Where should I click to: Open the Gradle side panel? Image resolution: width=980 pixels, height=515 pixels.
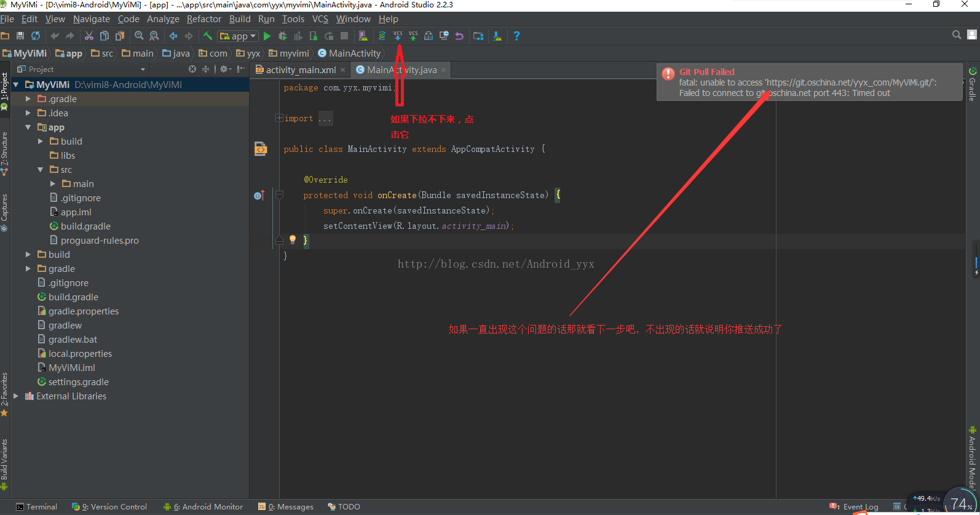(x=973, y=84)
